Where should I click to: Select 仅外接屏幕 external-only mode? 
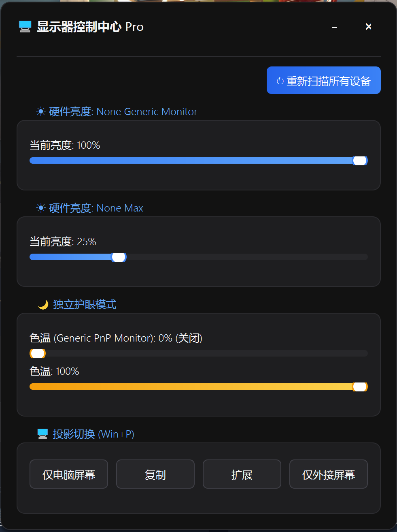(x=328, y=474)
